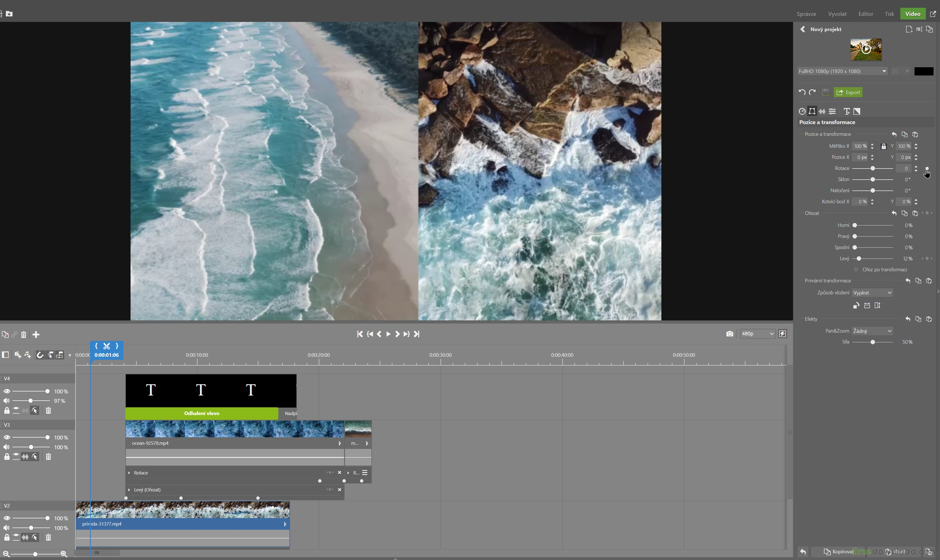Enable 'Ořez po transformaci' checkbox
The height and width of the screenshot is (560, 940).
856,269
